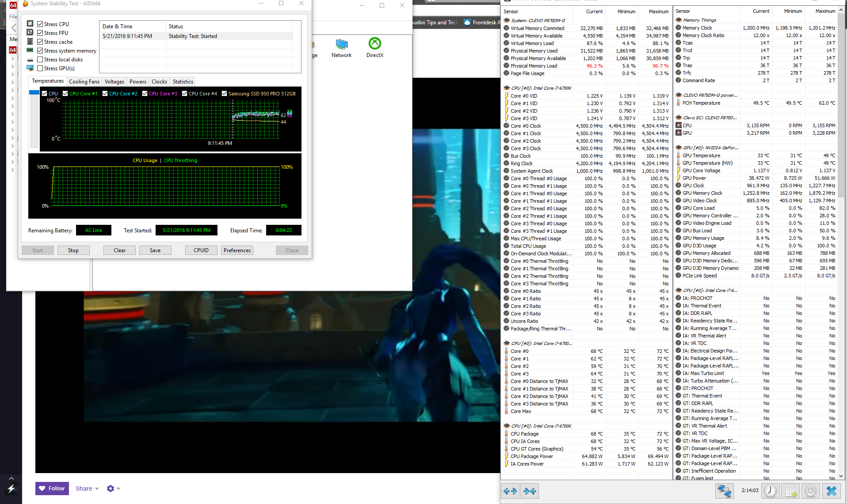This screenshot has width=847, height=504.
Task: Hide the CPU temperature graph line
Action: pyautogui.click(x=45, y=94)
